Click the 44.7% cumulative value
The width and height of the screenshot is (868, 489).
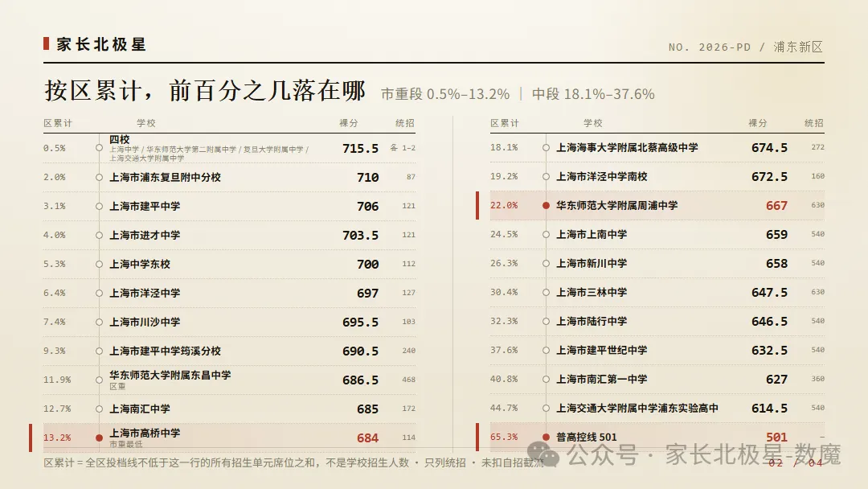504,408
